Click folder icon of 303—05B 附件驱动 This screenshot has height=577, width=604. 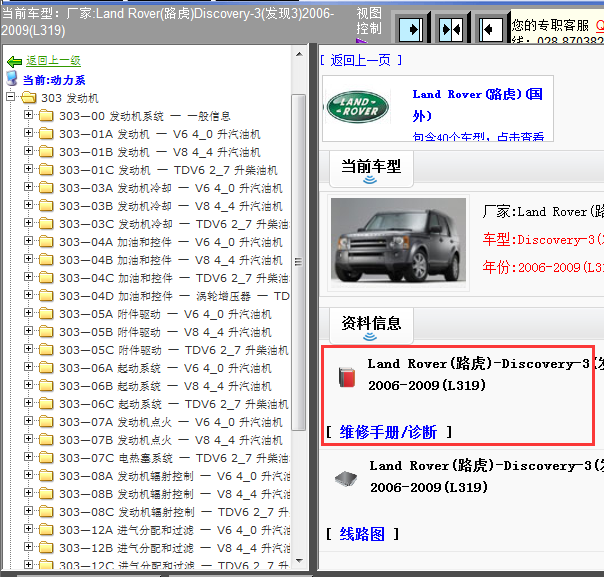(x=46, y=331)
